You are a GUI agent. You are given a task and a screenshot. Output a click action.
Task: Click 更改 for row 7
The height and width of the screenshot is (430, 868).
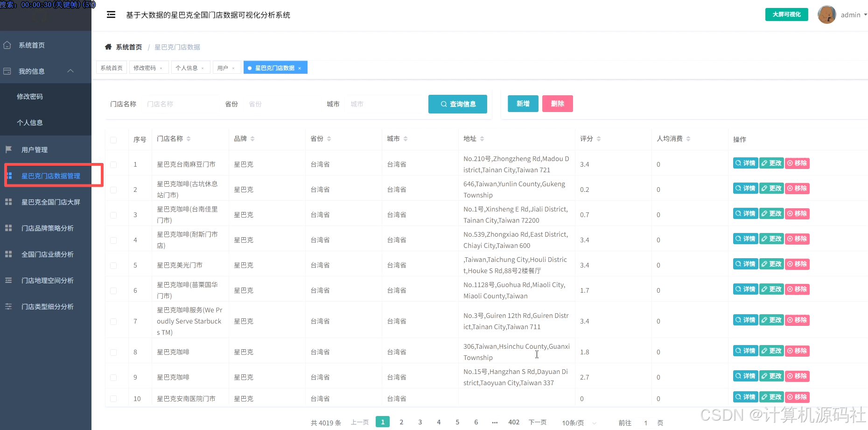771,320
